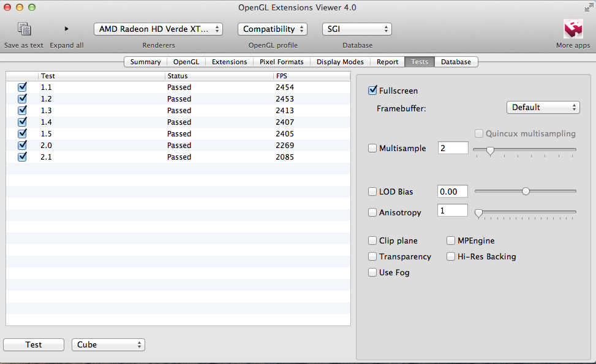Switch to the OpenGL tab
Screen dimensions: 596x364
[x=186, y=62]
